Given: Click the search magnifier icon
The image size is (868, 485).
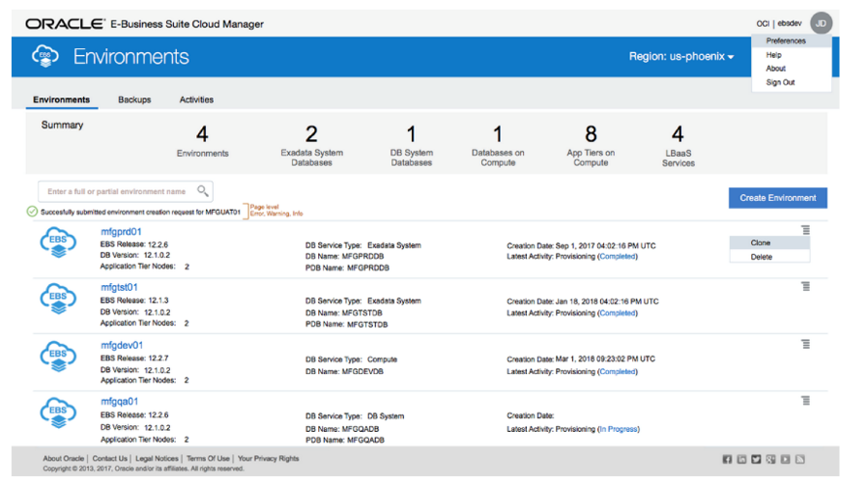Looking at the screenshot, I should 202,191.
